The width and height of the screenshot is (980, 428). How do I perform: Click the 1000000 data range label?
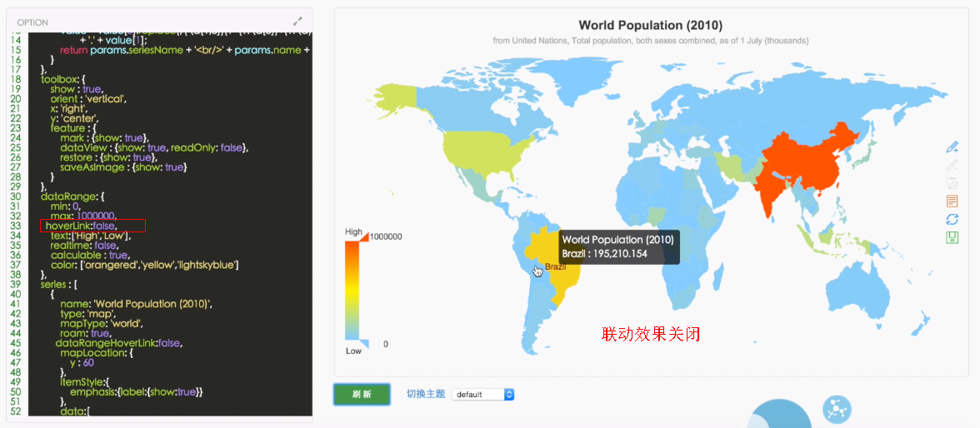[386, 236]
